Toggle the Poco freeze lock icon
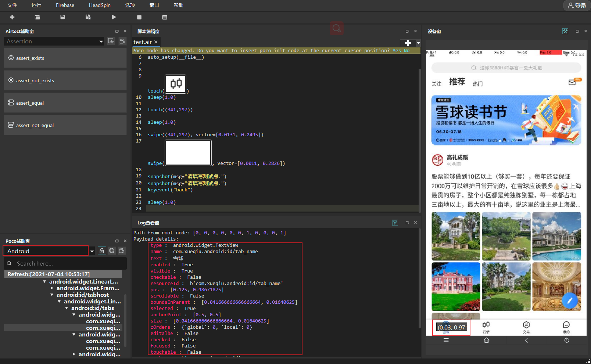The width and height of the screenshot is (591, 364). (x=102, y=251)
